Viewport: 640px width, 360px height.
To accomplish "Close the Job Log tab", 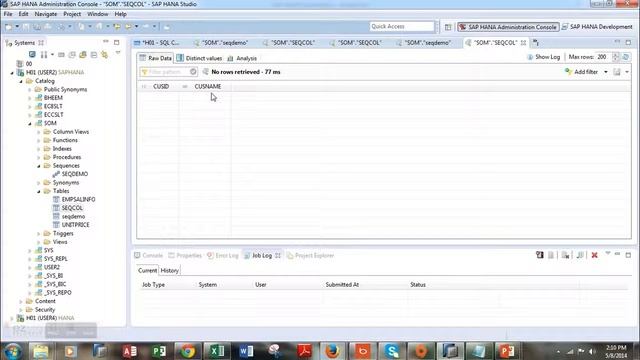I will (x=278, y=256).
